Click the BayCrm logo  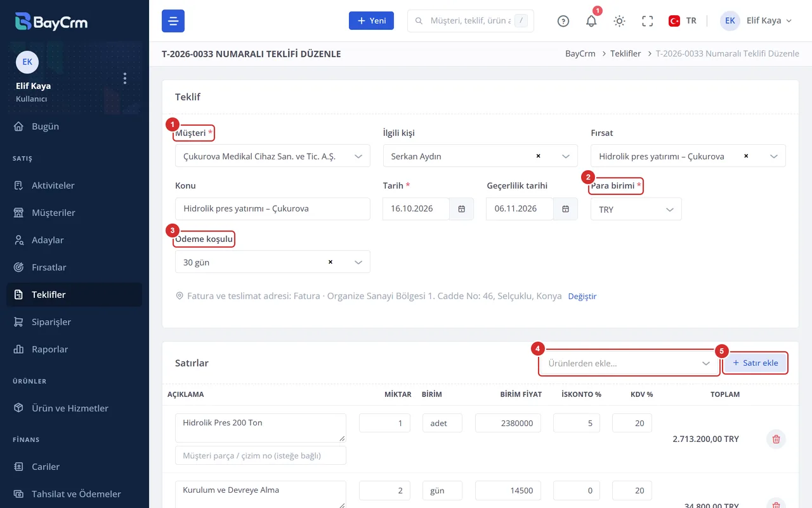click(51, 22)
